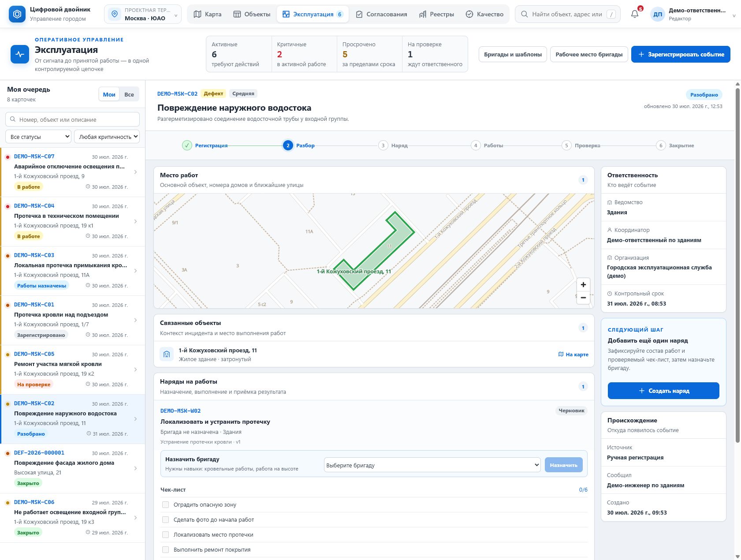The width and height of the screenshot is (741, 560).
Task: Zoom in on the map
Action: point(583,284)
